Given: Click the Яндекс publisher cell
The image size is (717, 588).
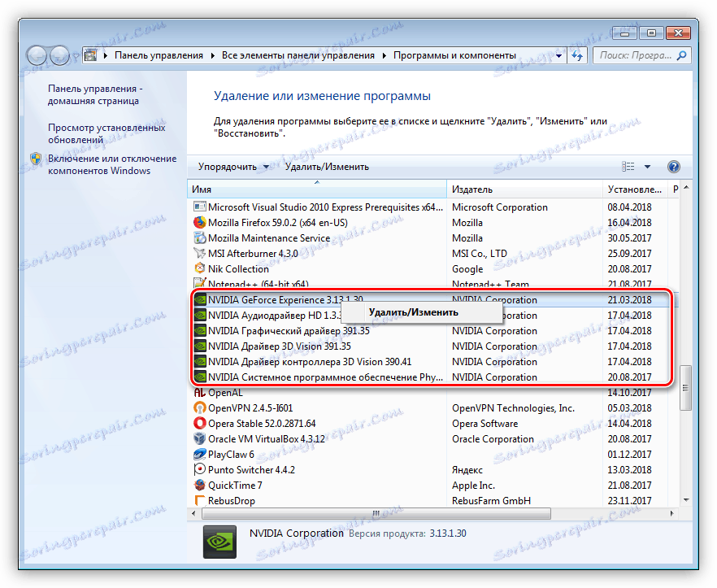Looking at the screenshot, I should coord(467,470).
